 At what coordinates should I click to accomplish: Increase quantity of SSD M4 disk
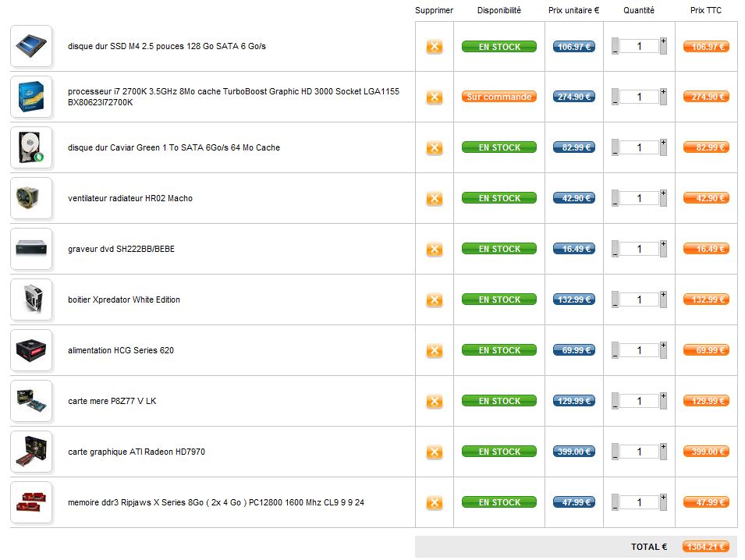coord(663,41)
